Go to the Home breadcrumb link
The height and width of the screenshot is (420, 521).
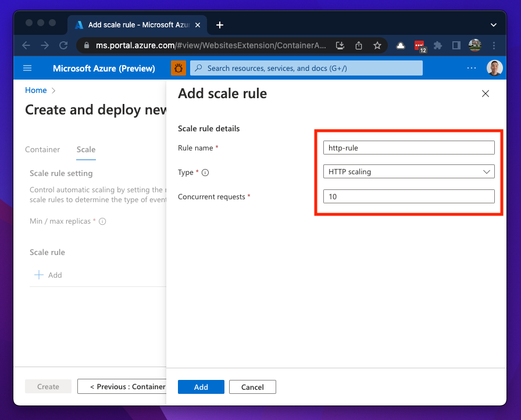(35, 90)
